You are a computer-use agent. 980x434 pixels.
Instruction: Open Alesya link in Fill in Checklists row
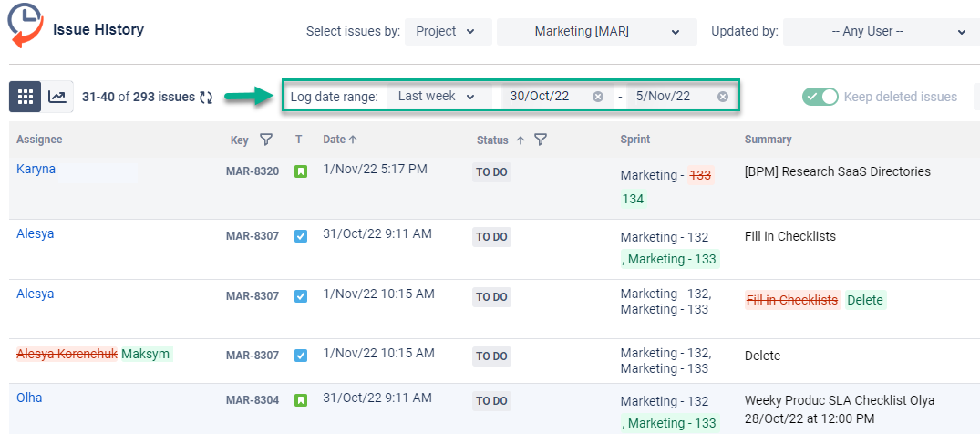[x=35, y=234]
